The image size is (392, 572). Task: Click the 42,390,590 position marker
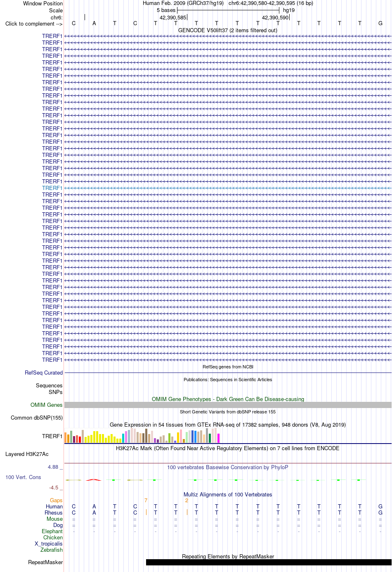(x=275, y=17)
